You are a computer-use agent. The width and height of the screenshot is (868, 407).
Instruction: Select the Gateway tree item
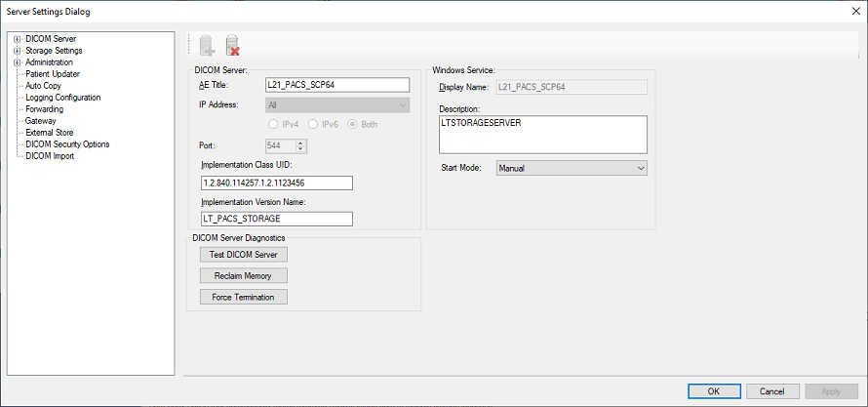(x=41, y=121)
